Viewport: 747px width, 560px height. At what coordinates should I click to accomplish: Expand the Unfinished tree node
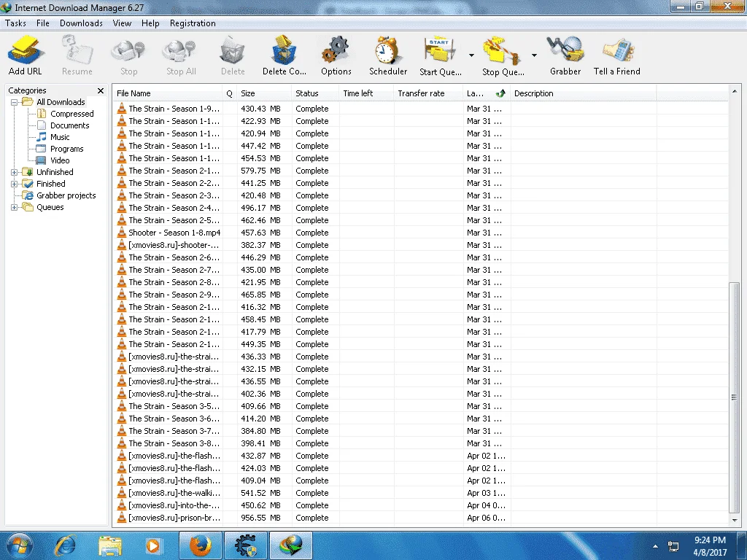point(15,172)
